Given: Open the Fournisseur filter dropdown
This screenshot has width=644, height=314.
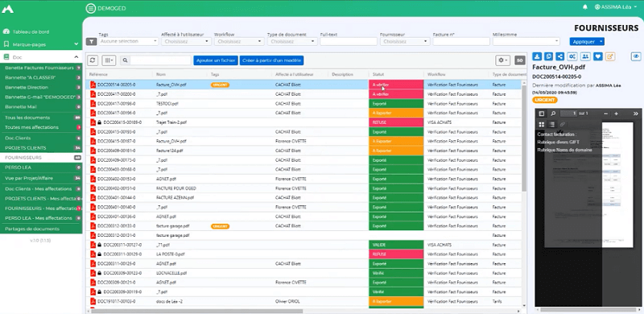Looking at the screenshot, I should pos(405,42).
